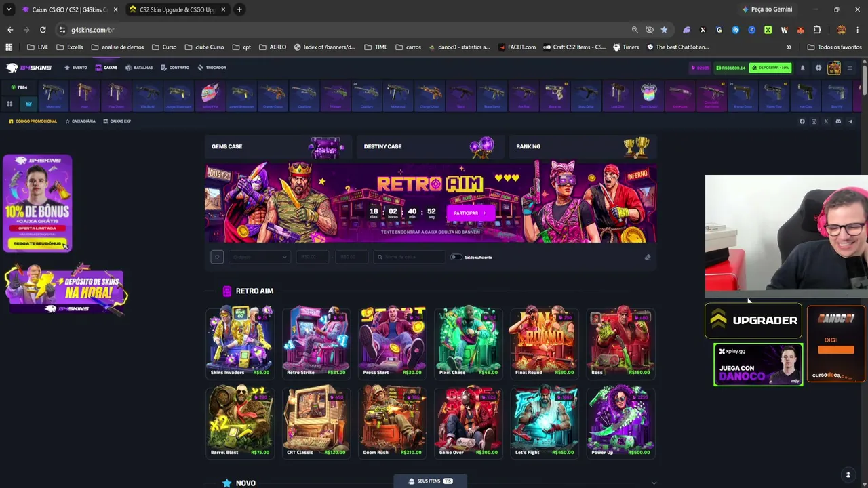Go back to the previous page
The image size is (868, 488).
point(10,30)
